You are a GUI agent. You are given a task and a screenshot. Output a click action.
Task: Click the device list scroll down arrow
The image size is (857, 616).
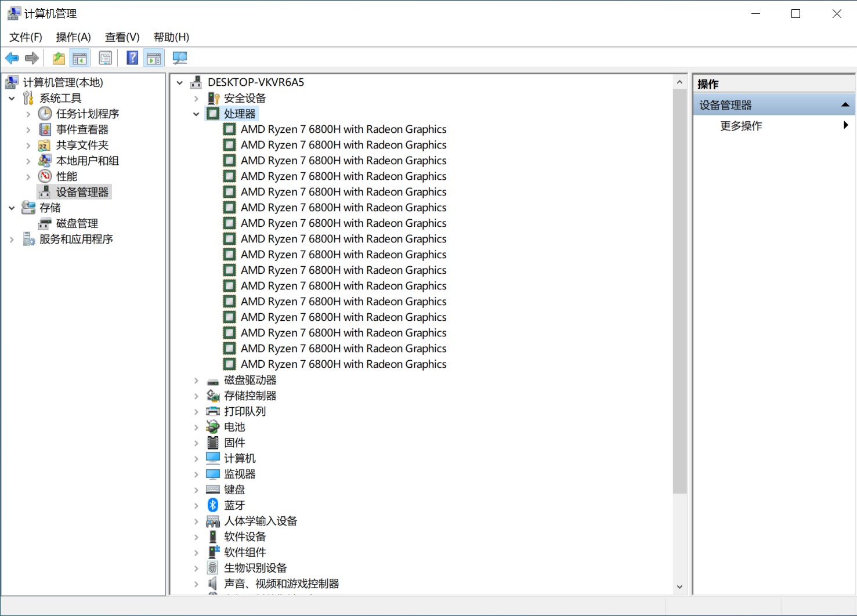[x=679, y=586]
